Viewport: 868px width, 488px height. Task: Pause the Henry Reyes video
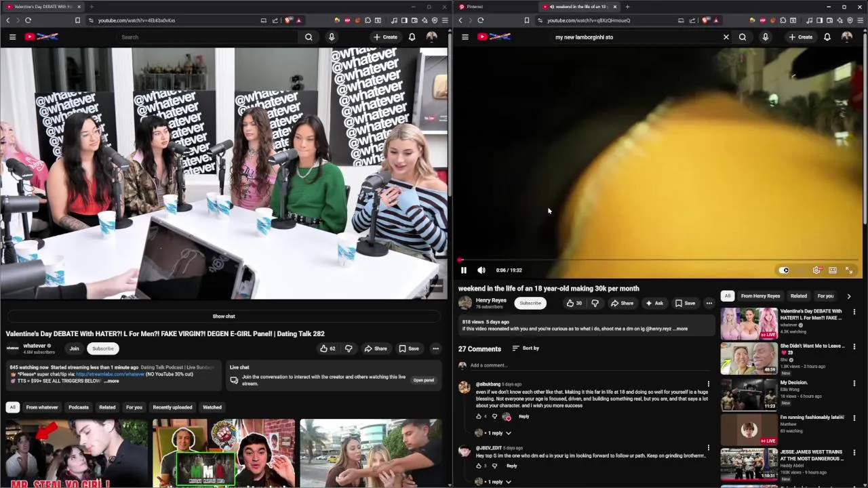[x=464, y=270]
